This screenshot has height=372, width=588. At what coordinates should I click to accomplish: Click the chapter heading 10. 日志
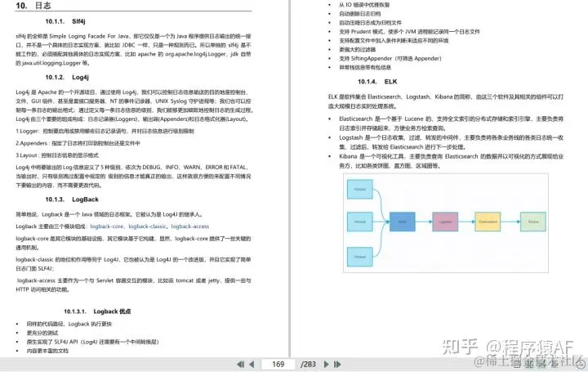(33, 6)
